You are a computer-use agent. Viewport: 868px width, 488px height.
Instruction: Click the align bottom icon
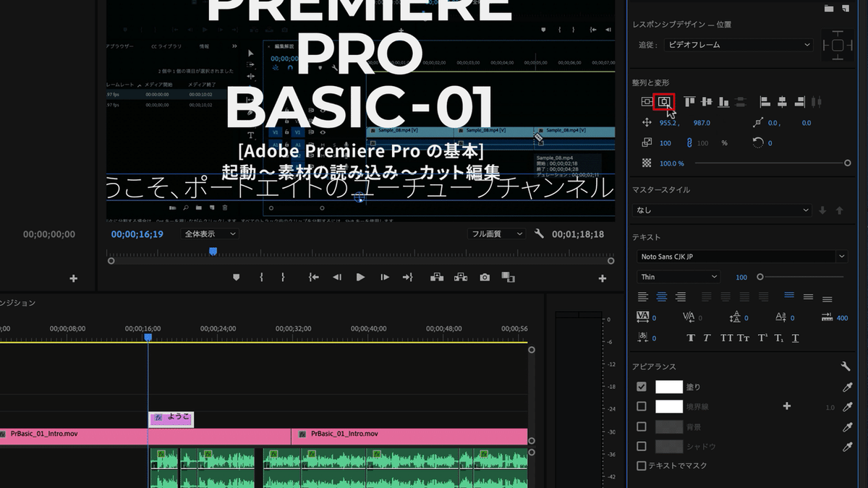click(x=723, y=102)
